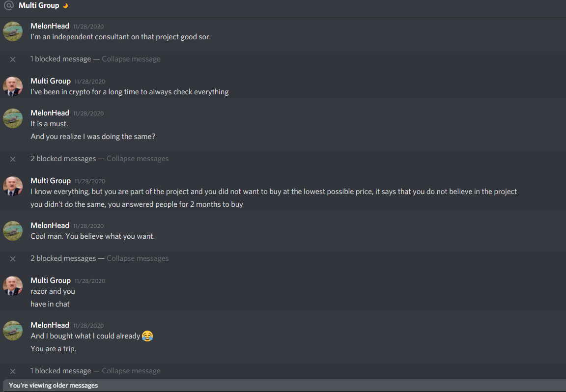Collapse the first single blocked message
Image resolution: width=566 pixels, height=392 pixels.
click(131, 59)
